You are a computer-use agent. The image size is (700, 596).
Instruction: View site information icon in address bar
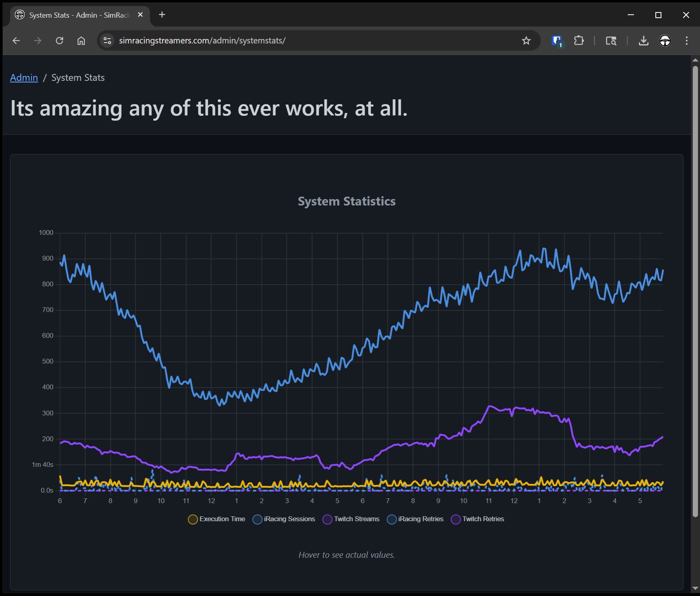107,41
